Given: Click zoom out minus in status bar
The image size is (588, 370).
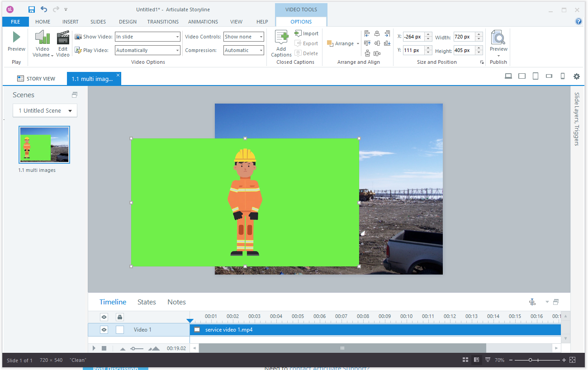Looking at the screenshot, I should (511, 360).
